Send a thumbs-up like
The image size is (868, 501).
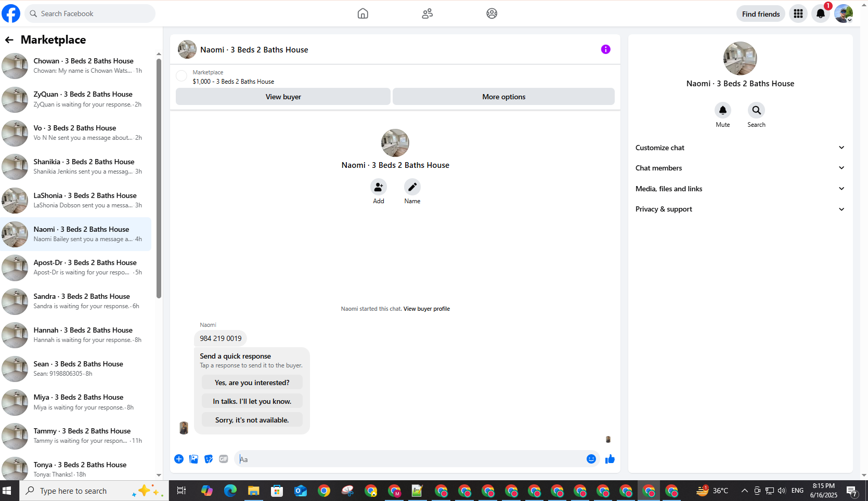tap(610, 459)
